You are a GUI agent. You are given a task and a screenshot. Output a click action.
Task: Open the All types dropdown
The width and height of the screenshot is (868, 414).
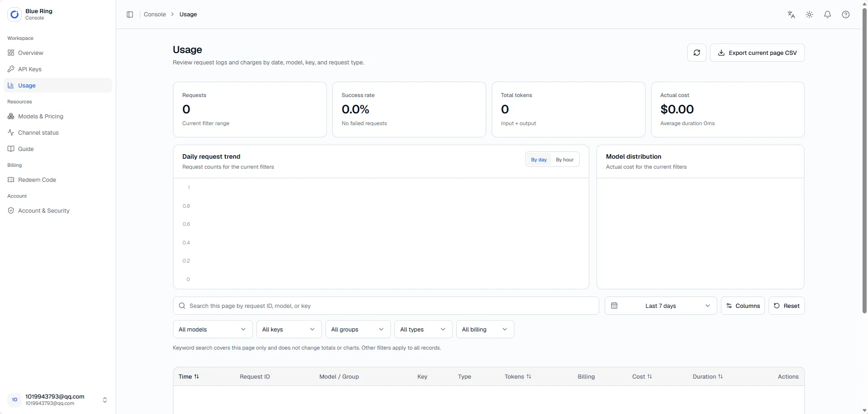tap(423, 329)
